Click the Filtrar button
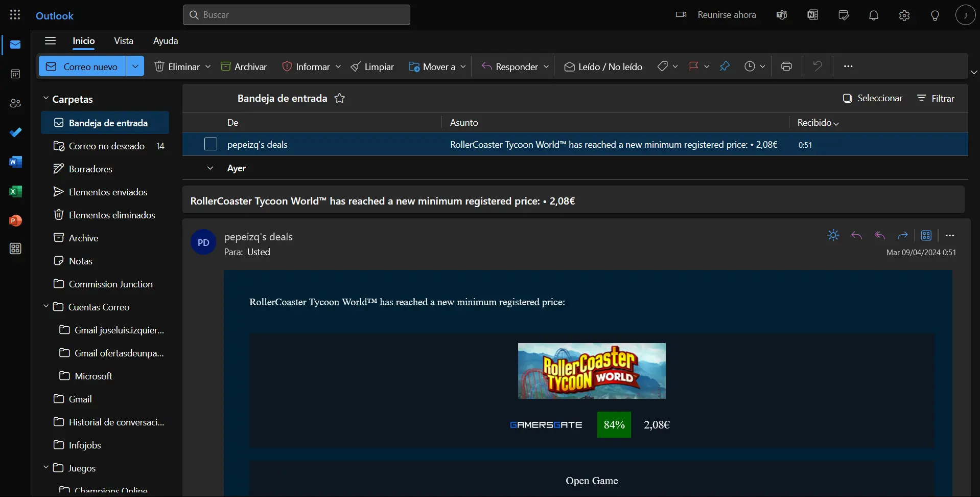The image size is (980, 497). click(x=936, y=98)
